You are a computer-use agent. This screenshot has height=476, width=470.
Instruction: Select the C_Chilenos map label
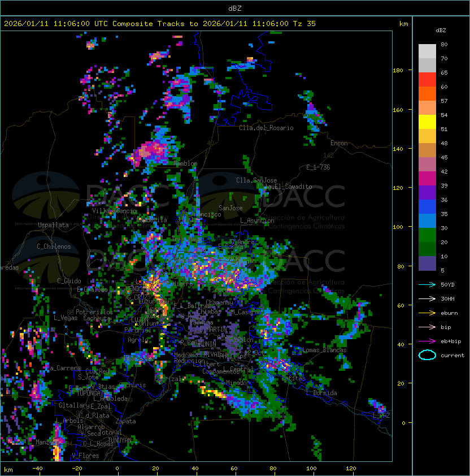(x=54, y=246)
